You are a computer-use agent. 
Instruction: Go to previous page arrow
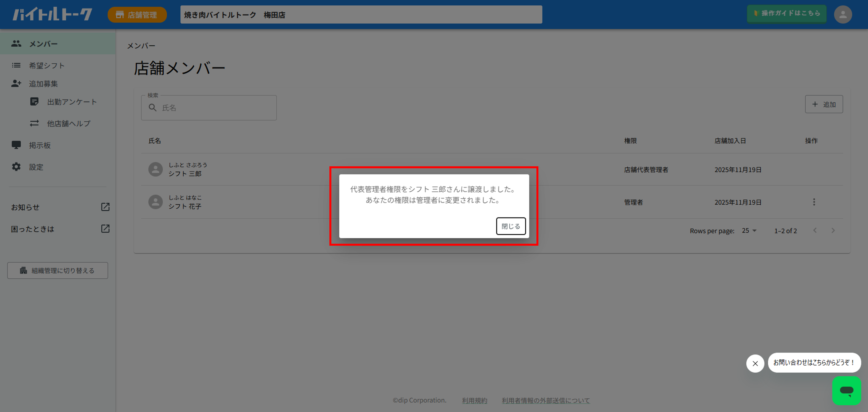[815, 230]
